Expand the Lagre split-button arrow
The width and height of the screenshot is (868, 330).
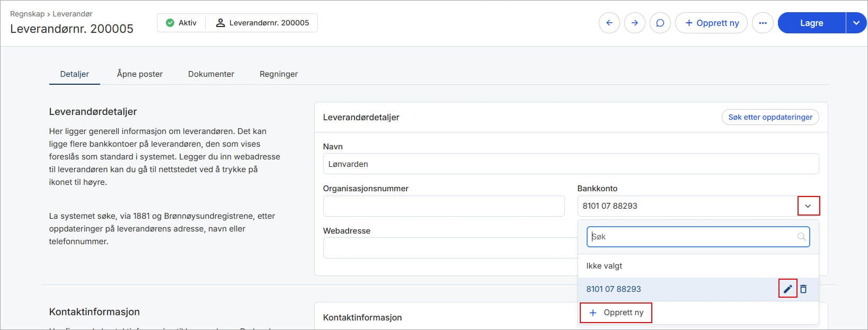(x=856, y=23)
